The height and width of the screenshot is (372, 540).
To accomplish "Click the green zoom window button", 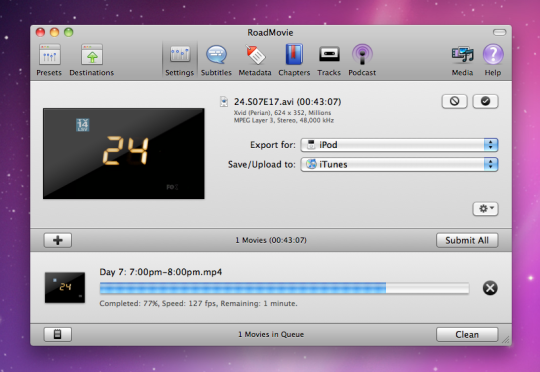I will click(x=69, y=32).
